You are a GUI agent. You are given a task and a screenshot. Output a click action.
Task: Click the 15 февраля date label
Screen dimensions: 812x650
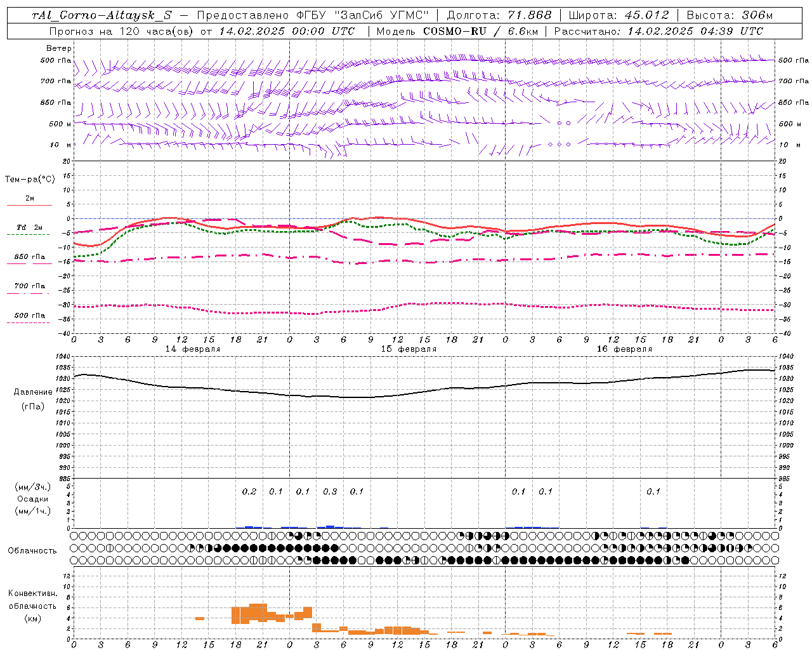coord(409,349)
